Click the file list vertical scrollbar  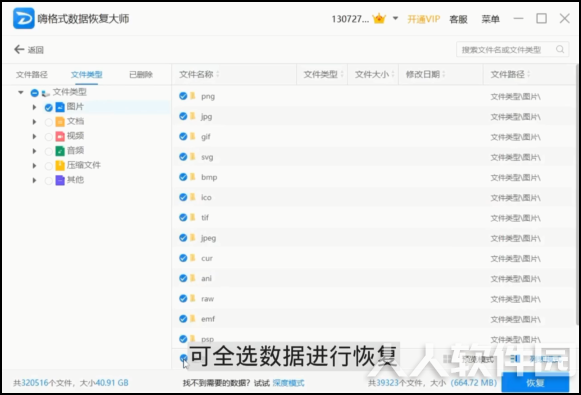point(577,195)
